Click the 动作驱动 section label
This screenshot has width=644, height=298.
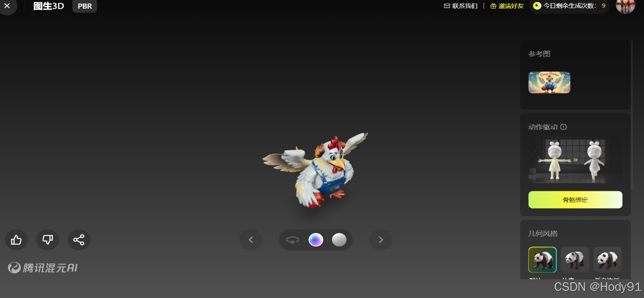543,127
